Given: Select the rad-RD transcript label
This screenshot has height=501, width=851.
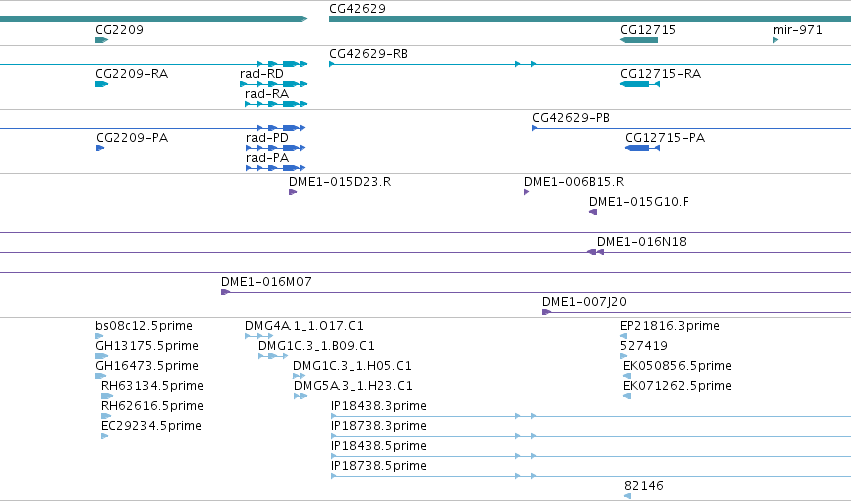Looking at the screenshot, I should click(x=262, y=74).
